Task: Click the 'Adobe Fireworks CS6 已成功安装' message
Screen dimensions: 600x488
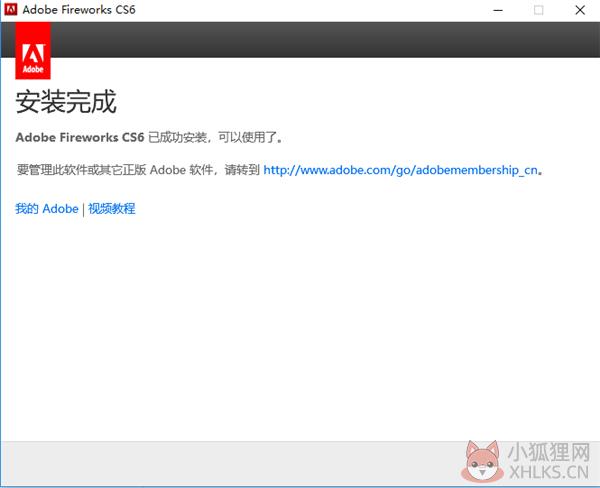Action: [149, 137]
